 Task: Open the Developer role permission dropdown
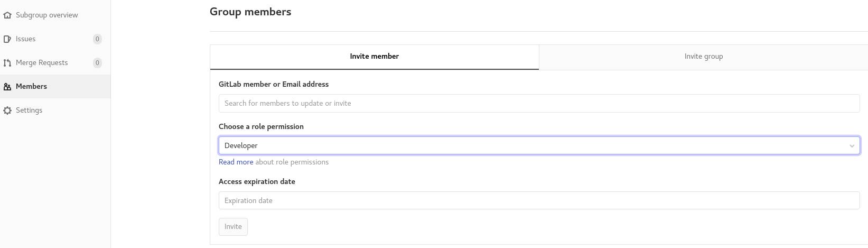(539, 145)
